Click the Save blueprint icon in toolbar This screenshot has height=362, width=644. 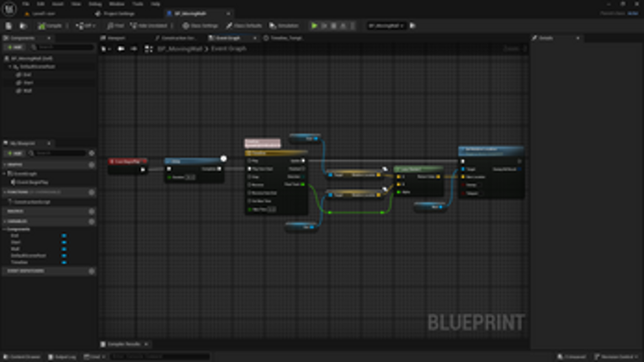tap(8, 26)
